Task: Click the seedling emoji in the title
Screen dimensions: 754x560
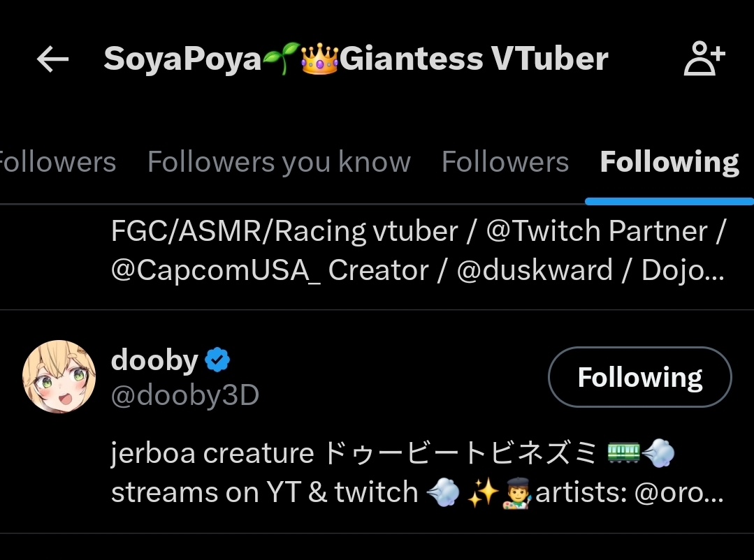Action: coord(281,60)
